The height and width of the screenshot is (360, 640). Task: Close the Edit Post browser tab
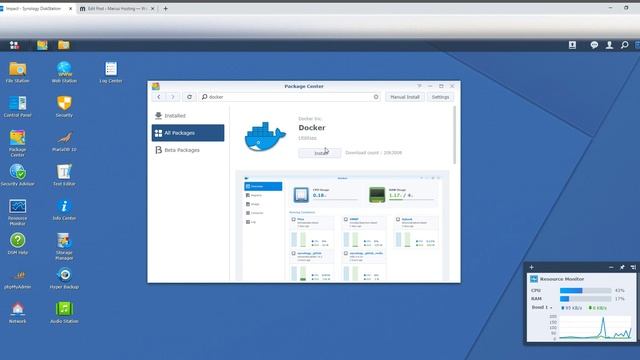pos(153,9)
